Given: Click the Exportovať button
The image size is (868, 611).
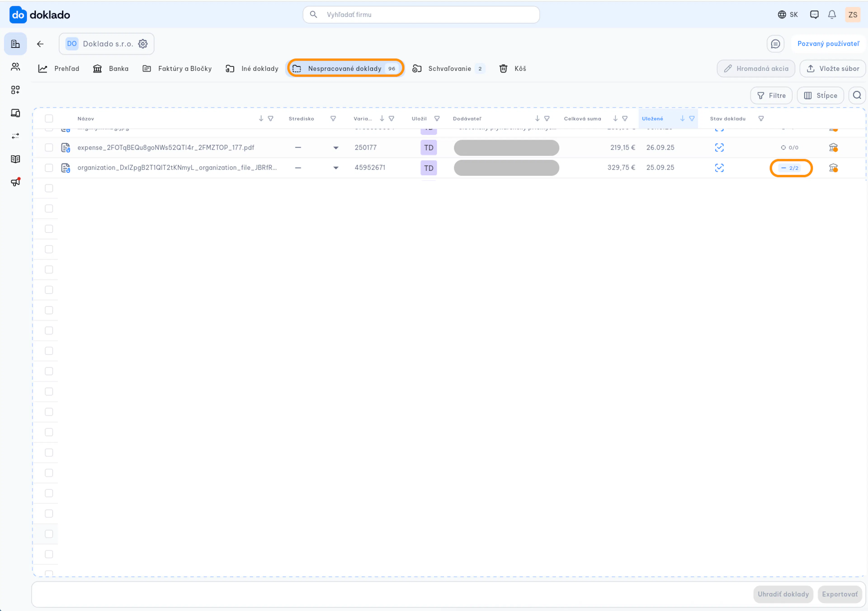Looking at the screenshot, I should (840, 594).
